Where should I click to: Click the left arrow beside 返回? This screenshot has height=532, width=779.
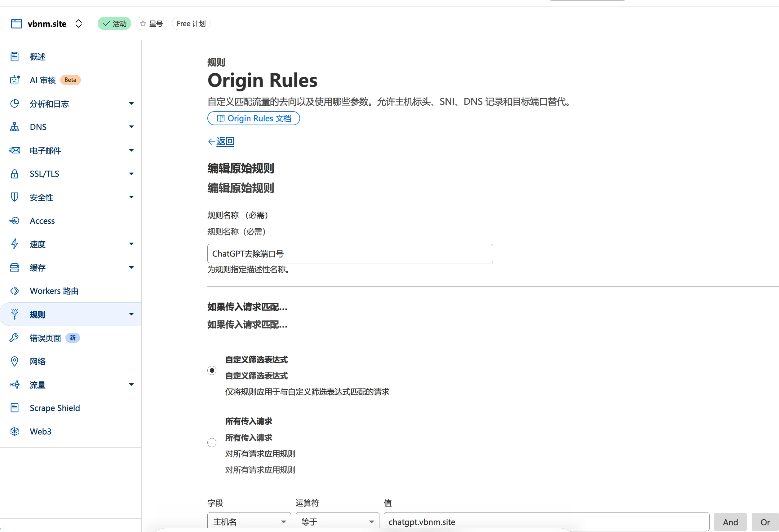211,142
